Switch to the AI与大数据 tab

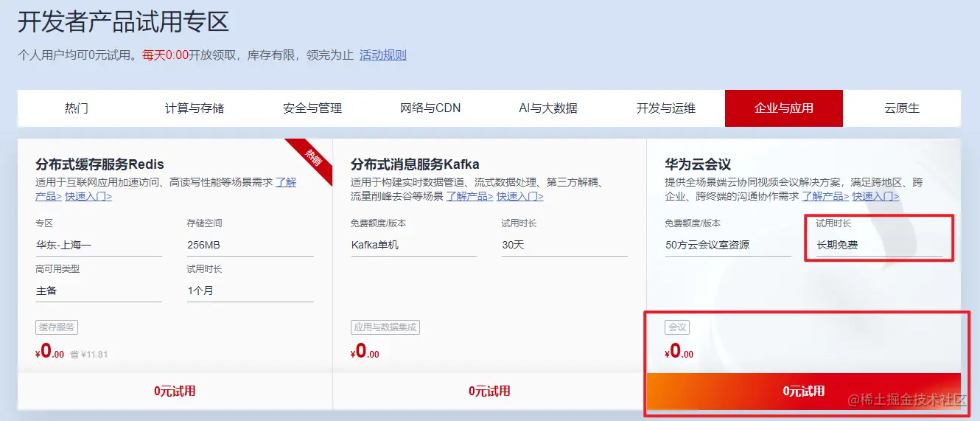pyautogui.click(x=548, y=108)
